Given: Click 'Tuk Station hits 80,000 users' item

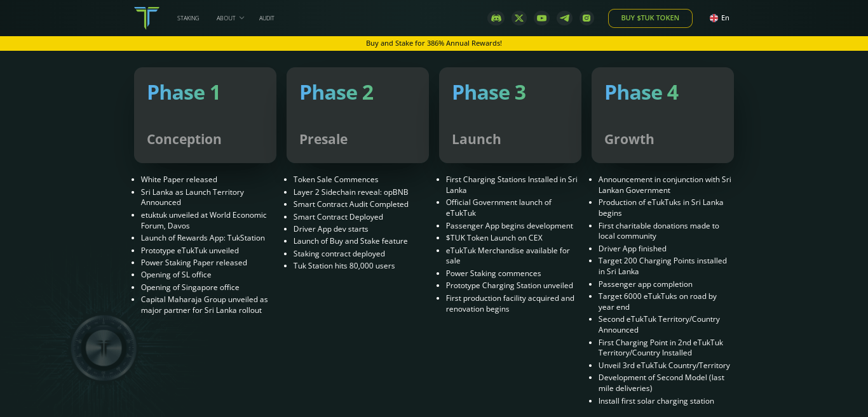Looking at the screenshot, I should click(344, 266).
